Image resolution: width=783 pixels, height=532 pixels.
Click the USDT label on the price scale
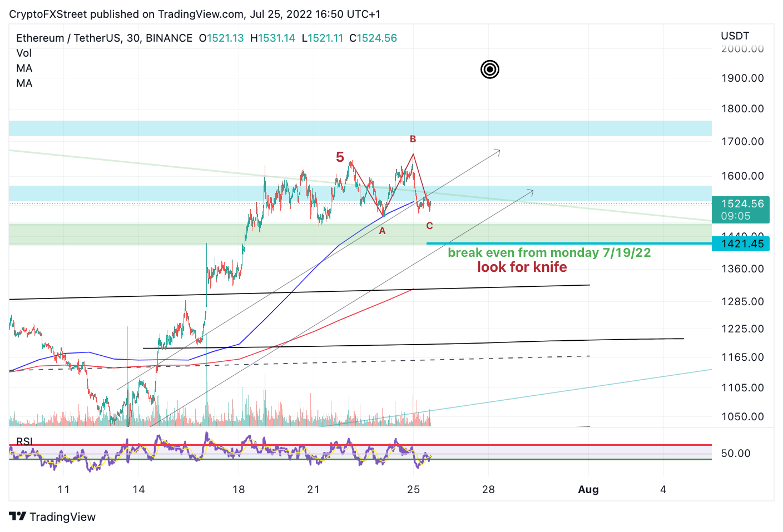tap(735, 35)
